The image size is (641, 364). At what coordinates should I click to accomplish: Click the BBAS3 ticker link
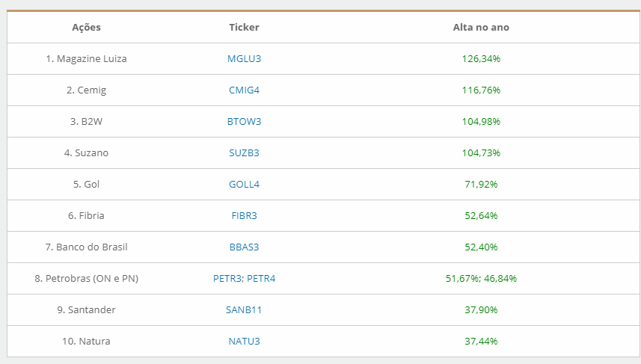(x=244, y=247)
